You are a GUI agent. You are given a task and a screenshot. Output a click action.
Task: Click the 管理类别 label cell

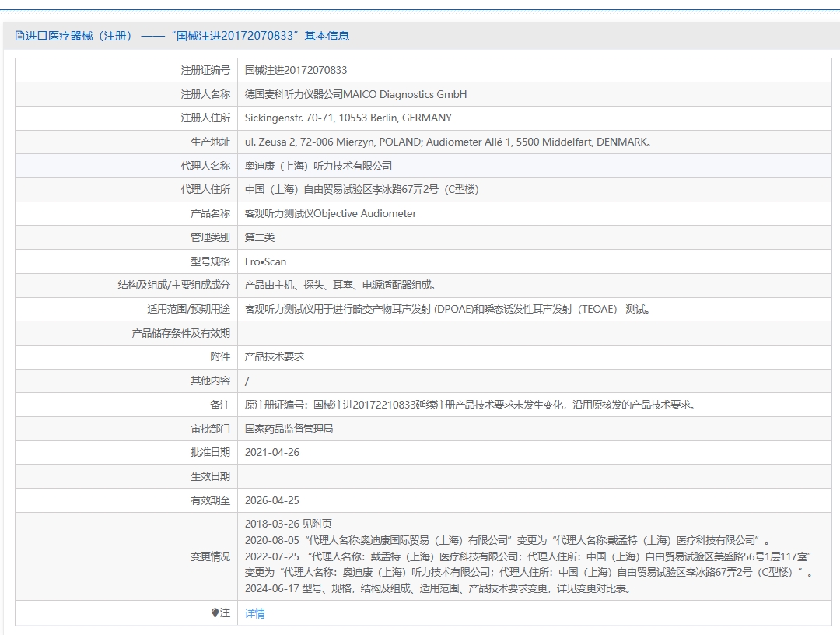pos(127,237)
